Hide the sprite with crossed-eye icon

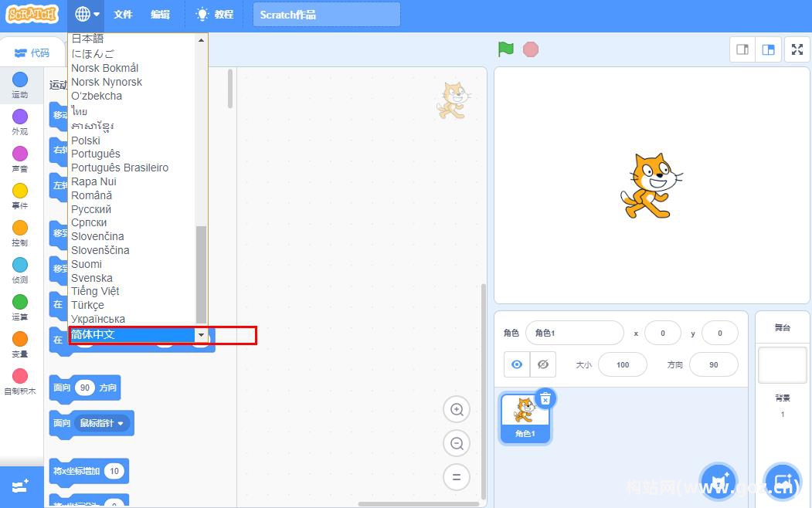click(543, 364)
